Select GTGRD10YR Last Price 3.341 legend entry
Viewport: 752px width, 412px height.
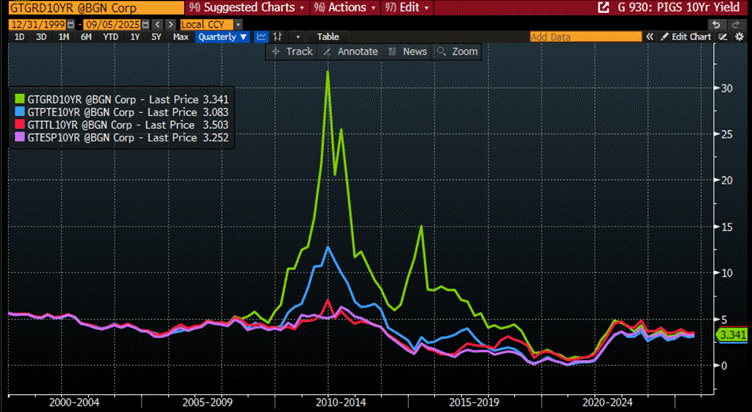point(122,99)
